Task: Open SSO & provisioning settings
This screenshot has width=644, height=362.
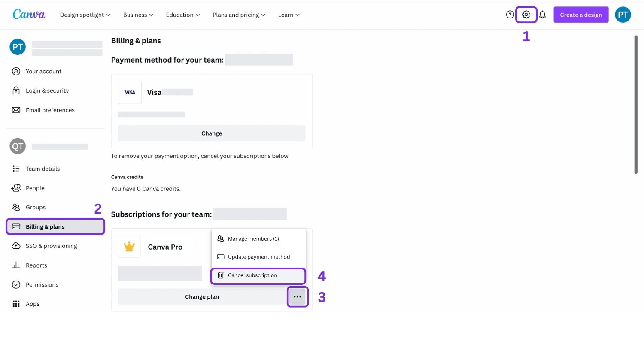Action: [x=55, y=246]
